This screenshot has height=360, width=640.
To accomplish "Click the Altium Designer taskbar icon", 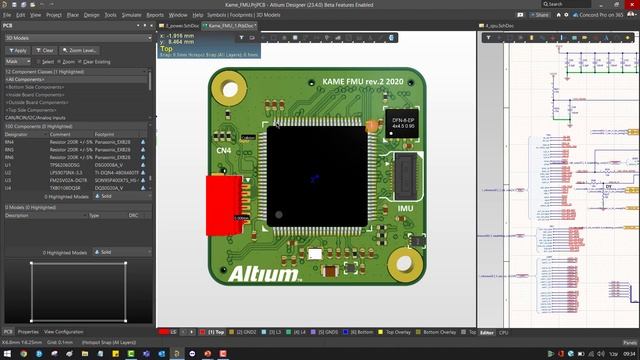I will point(177,353).
